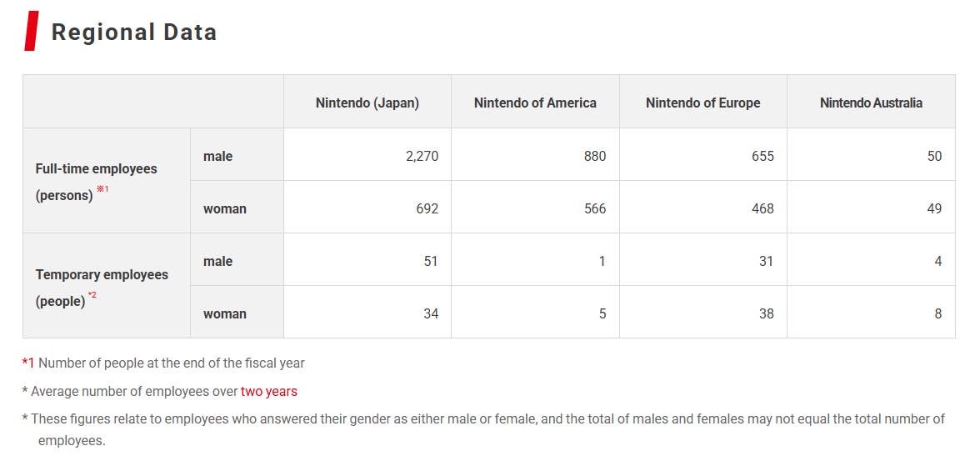Select the Nintendo Australia column header
This screenshot has width=980, height=476.
click(x=872, y=103)
